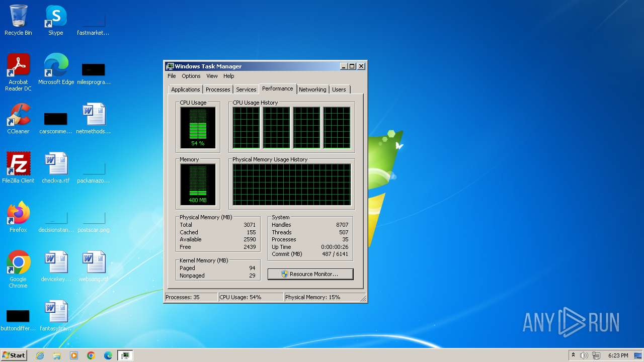The height and width of the screenshot is (362, 644).
Task: Open File Explorer from the taskbar
Action: tap(57, 355)
